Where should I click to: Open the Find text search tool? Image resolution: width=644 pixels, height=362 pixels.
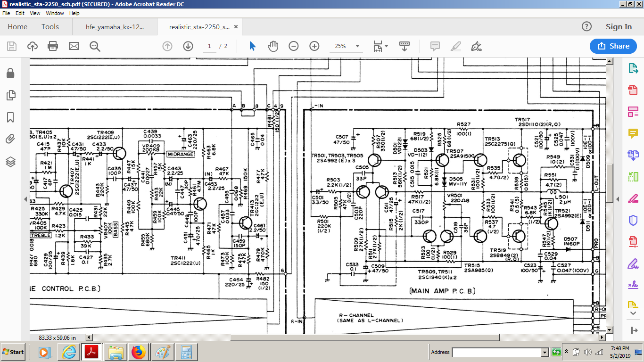[95, 46]
